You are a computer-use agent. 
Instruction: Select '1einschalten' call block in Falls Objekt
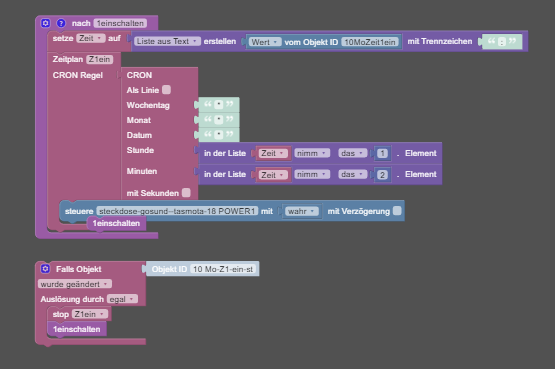coord(76,329)
